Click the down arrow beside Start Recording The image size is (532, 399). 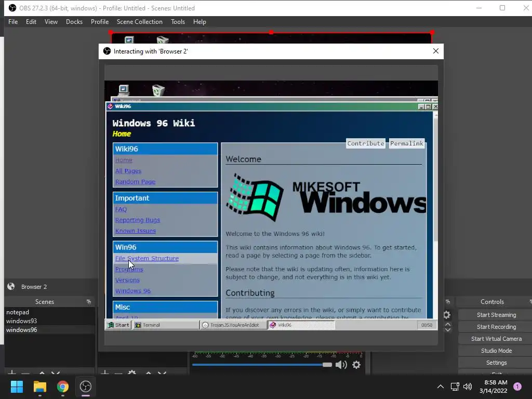(x=448, y=330)
